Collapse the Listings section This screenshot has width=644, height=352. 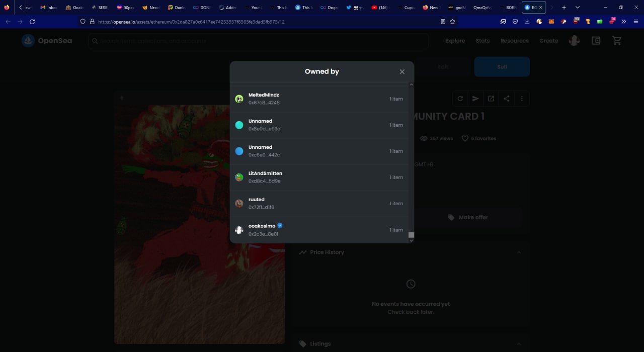(x=519, y=344)
